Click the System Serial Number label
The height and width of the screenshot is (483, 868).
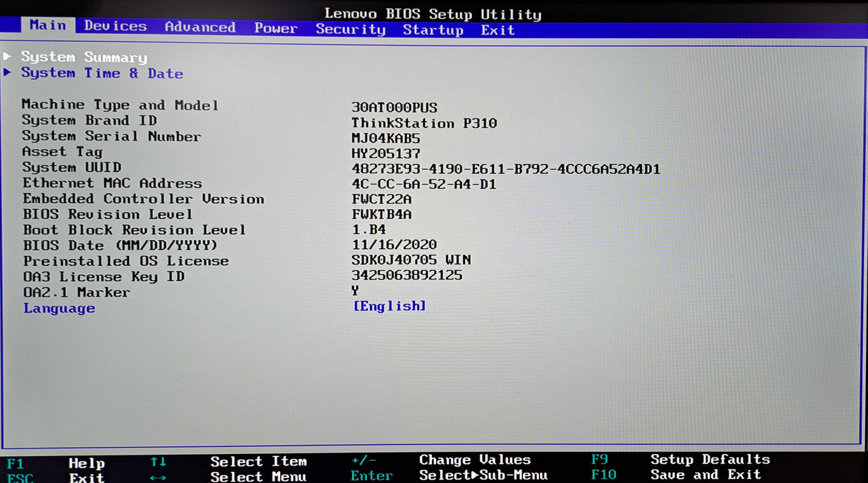(x=111, y=137)
